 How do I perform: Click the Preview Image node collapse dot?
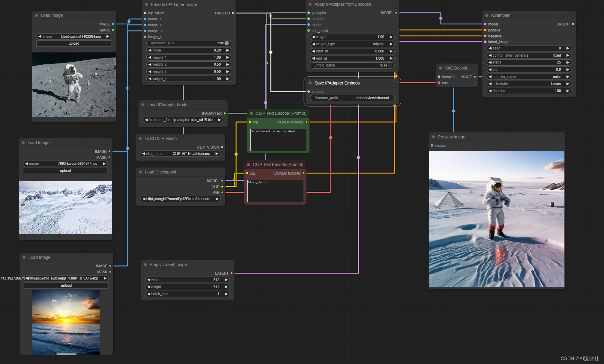pos(433,137)
